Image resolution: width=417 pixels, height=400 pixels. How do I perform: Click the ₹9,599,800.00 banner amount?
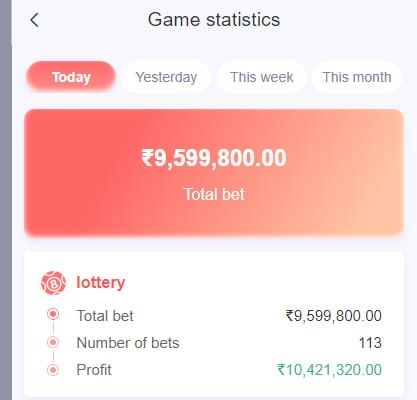pyautogui.click(x=214, y=158)
